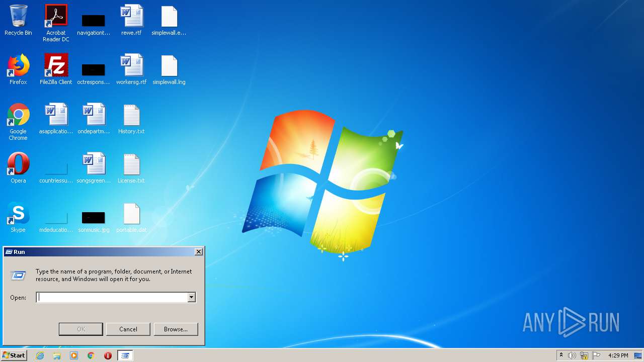Screen dimensions: 644x362
Task: Select the simplewall.lng file icon
Action: (x=169, y=69)
